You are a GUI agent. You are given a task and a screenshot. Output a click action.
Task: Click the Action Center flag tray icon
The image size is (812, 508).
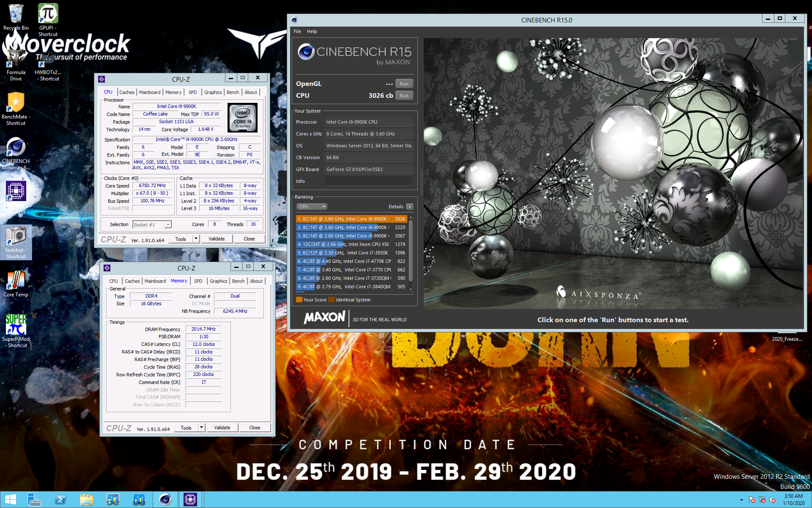[752, 500]
